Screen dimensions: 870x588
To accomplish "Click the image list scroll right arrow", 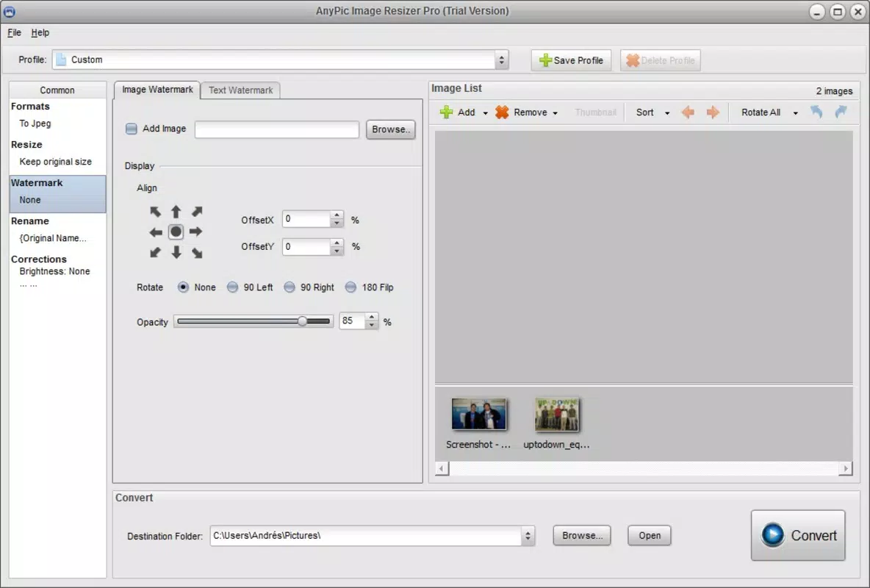I will [846, 469].
